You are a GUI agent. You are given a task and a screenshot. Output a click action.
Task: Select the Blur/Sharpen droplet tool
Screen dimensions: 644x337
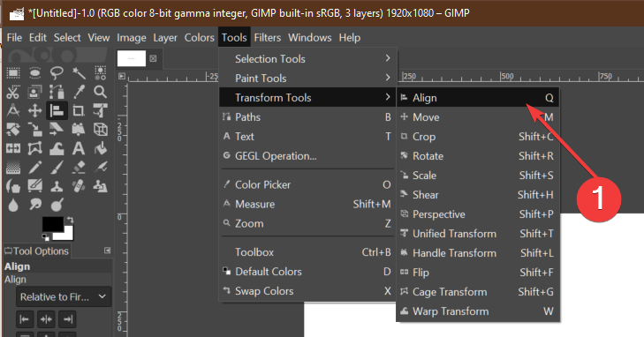(13, 205)
